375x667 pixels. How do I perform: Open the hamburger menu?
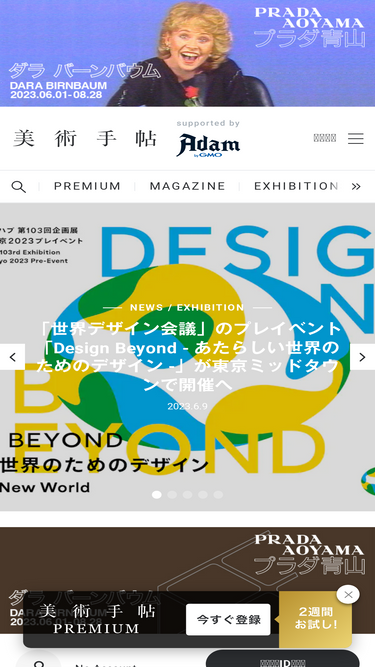(x=355, y=138)
